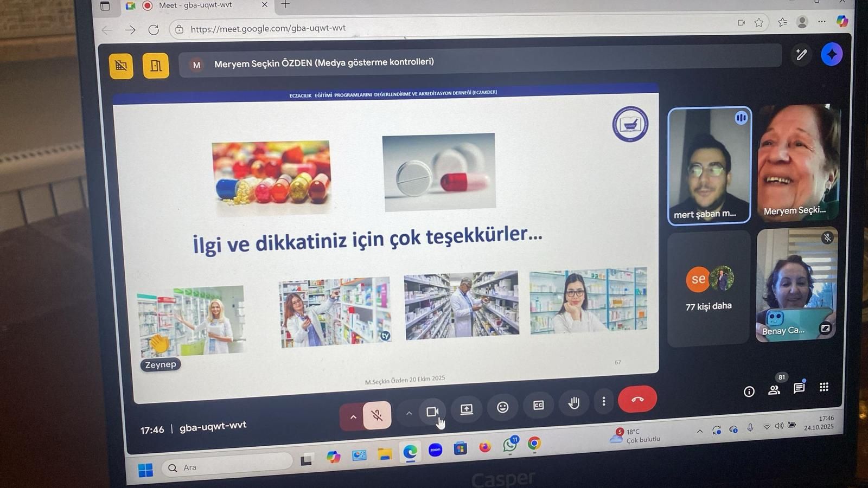Unmute the microphone
Screen dimensions: 868x488
click(376, 416)
